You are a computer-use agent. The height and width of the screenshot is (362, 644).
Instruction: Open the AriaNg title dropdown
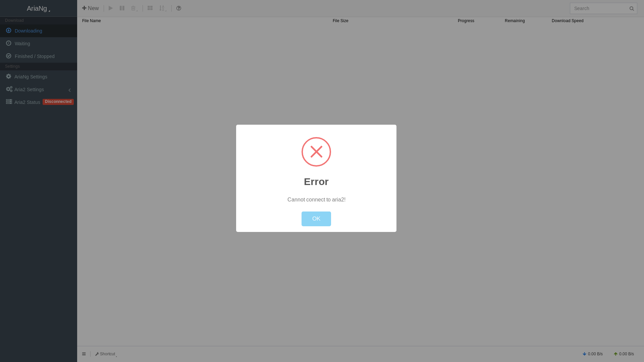tap(39, 8)
